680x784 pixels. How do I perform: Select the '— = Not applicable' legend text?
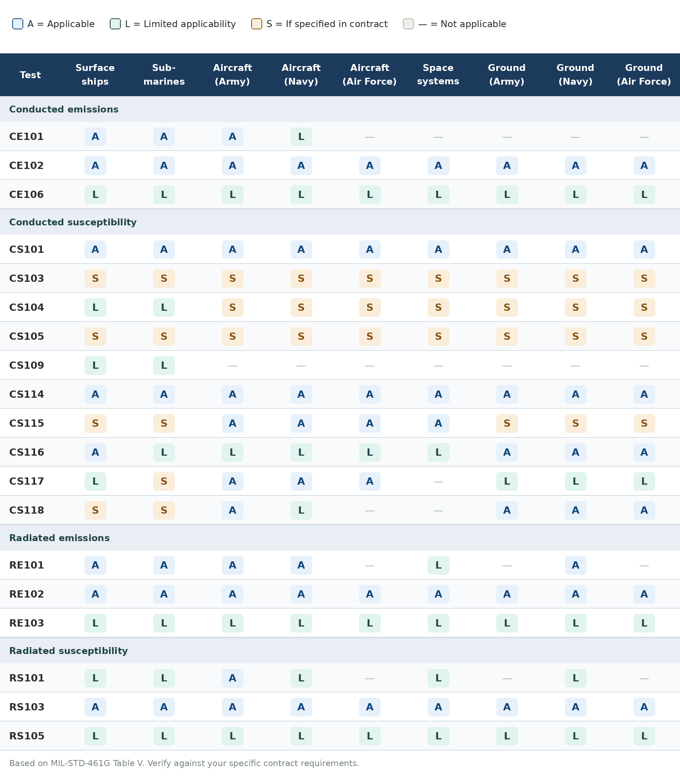[x=462, y=24]
